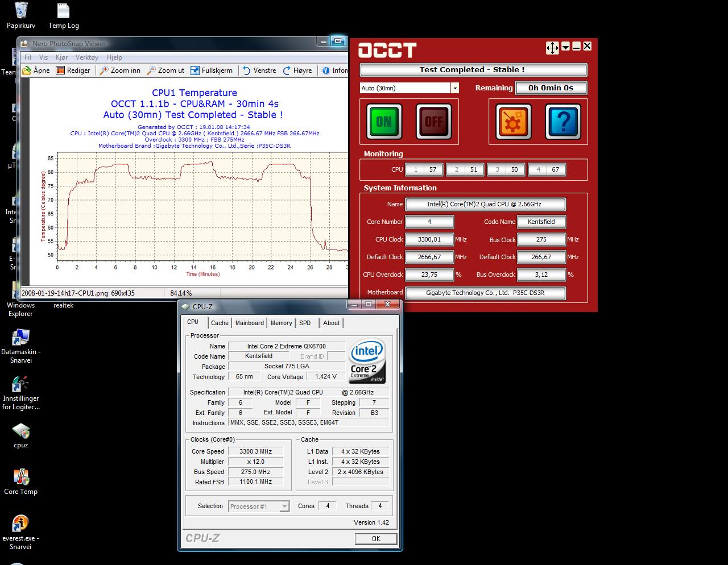
Task: Click the CPU Clock value 3300,01 in OCCT
Action: (429, 239)
